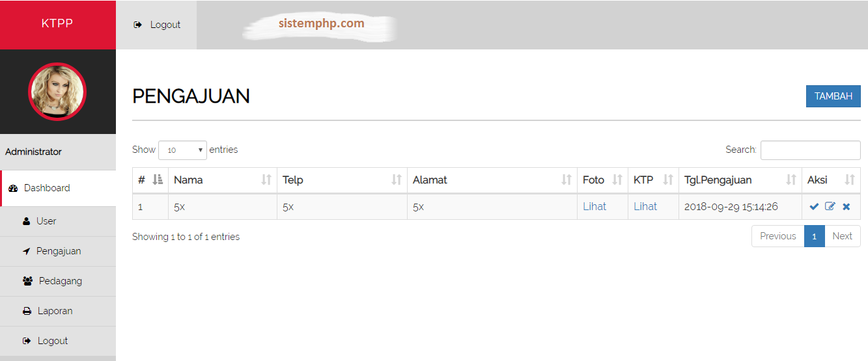
Task: Sort the table by the # column
Action: coord(150,180)
